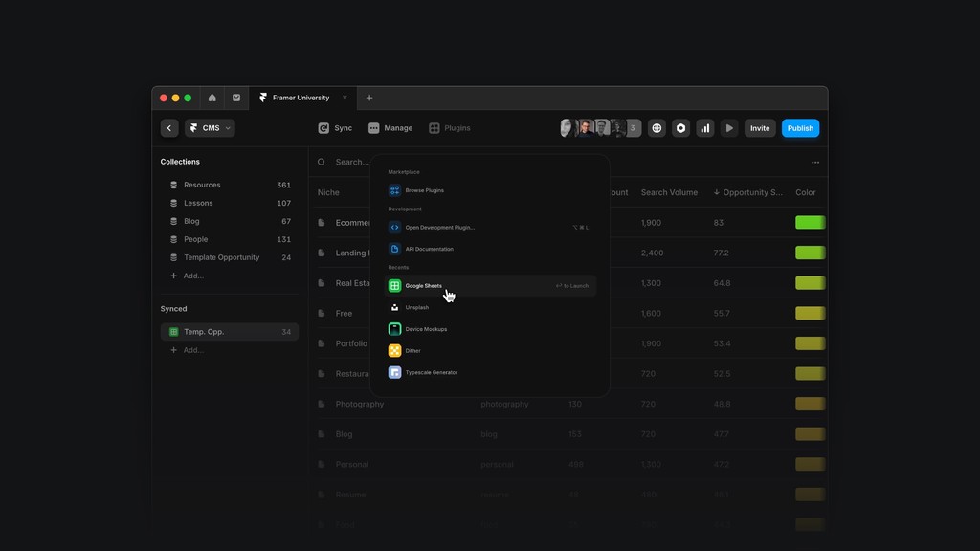980x551 pixels.
Task: Click the Unsplash plugin icon
Action: click(394, 307)
